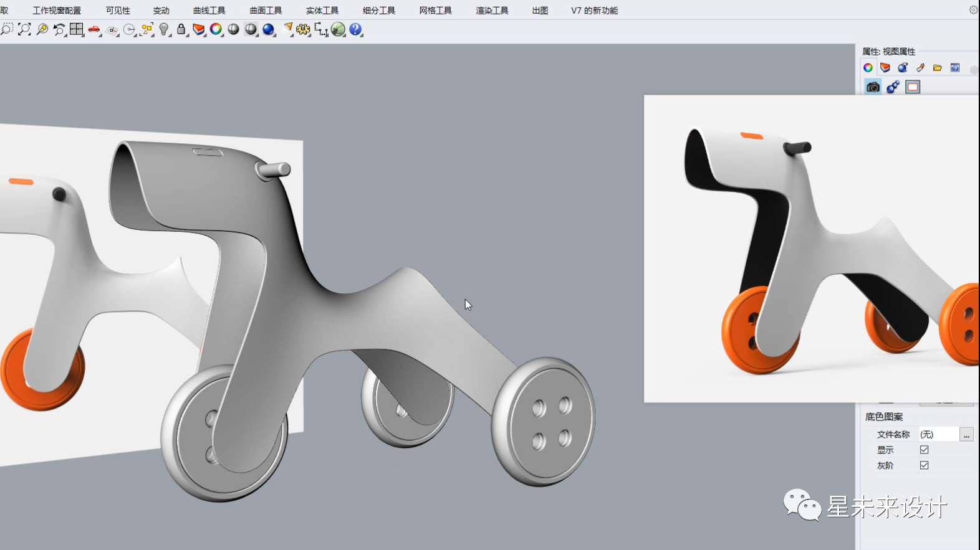Click the Zoom Selected icon
The height and width of the screenshot is (550, 980).
tap(42, 29)
